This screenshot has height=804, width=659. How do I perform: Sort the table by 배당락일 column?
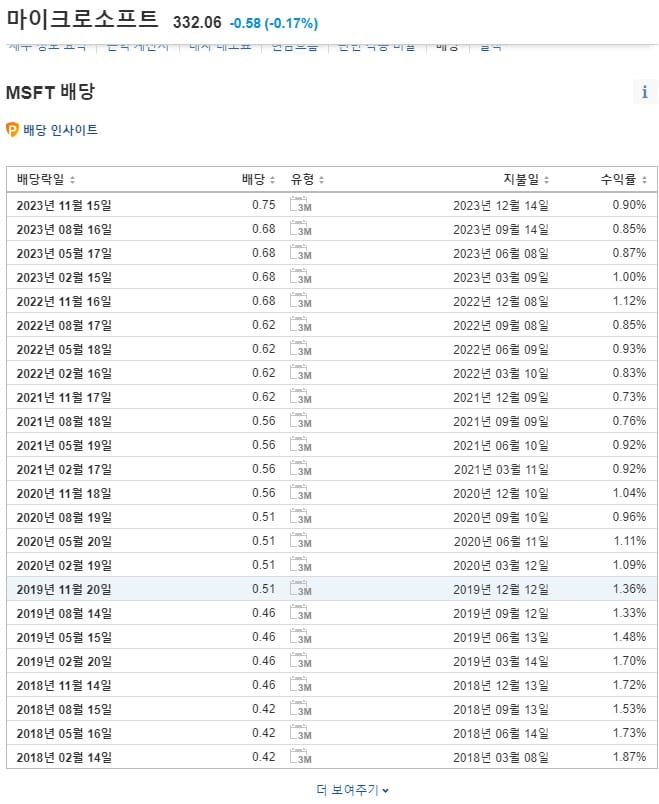point(46,179)
